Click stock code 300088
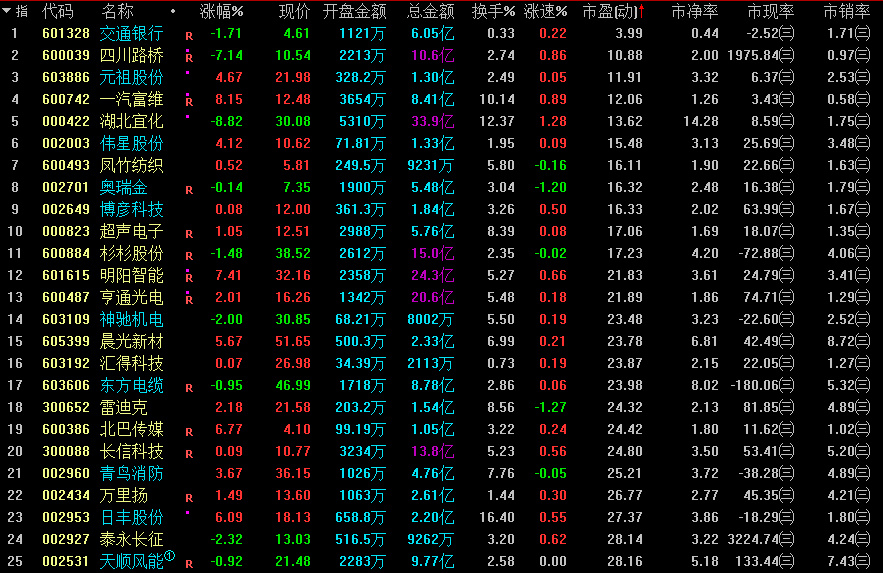883x573 pixels. (66, 451)
